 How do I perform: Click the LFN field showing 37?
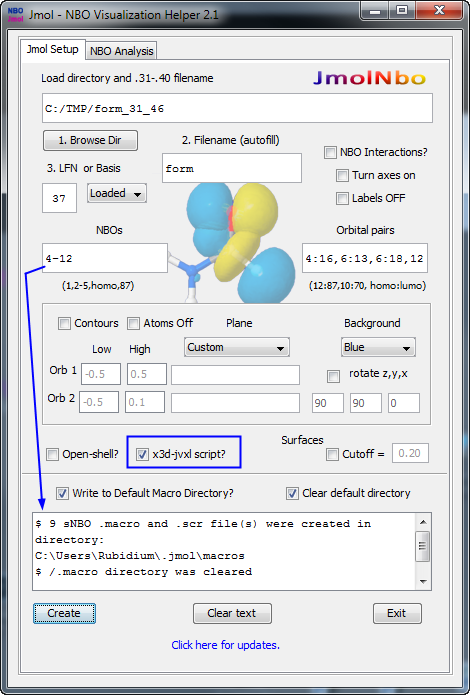tap(59, 198)
